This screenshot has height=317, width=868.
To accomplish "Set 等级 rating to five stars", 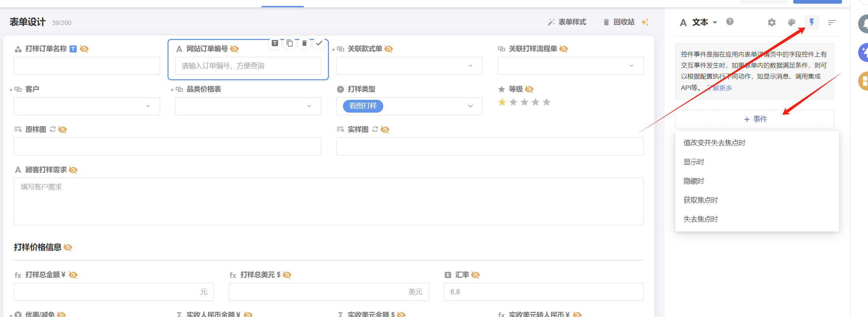I will (546, 102).
